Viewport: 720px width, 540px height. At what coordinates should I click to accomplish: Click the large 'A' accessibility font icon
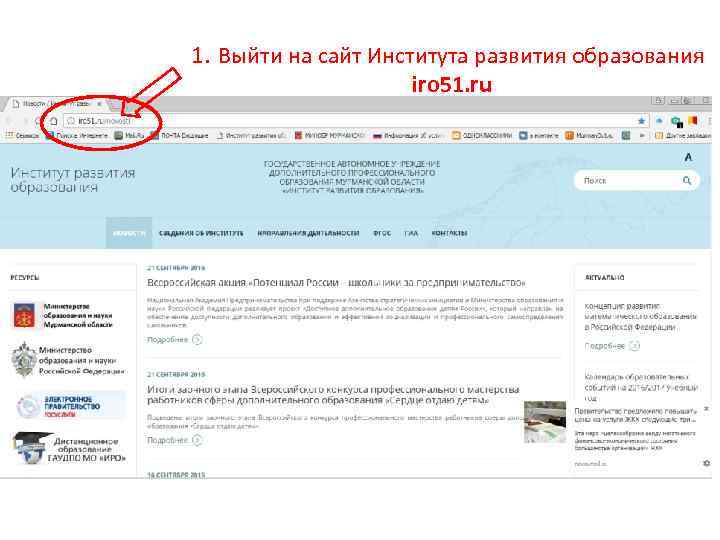click(688, 158)
